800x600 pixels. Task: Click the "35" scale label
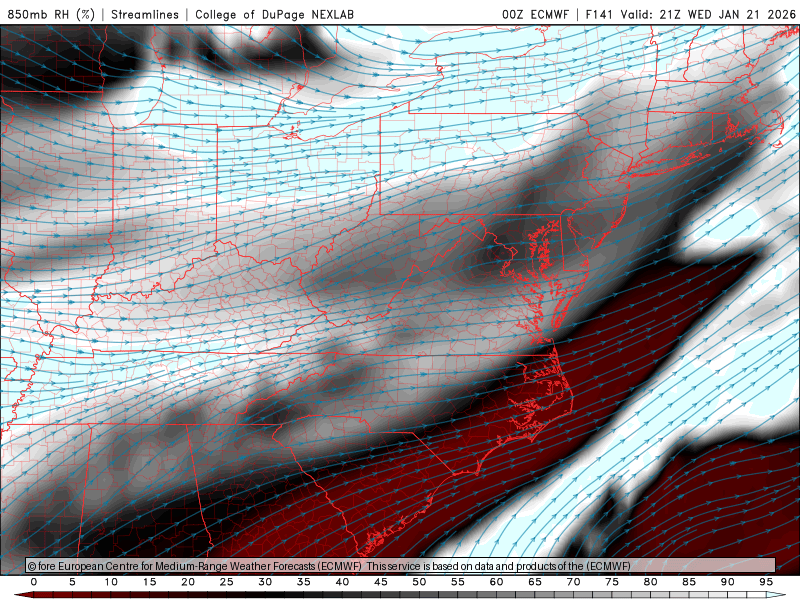pos(304,582)
